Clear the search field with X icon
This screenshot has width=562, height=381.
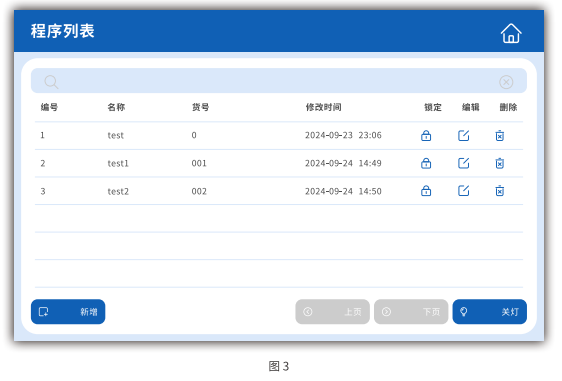click(506, 82)
